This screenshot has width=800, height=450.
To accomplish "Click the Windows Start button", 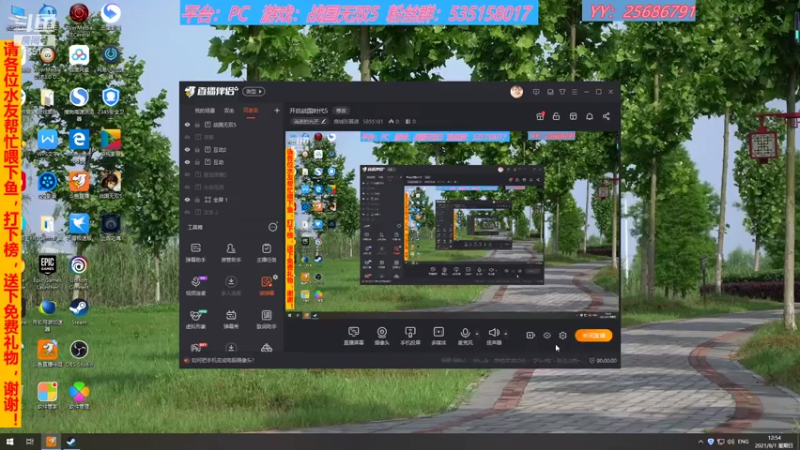I will [9, 442].
